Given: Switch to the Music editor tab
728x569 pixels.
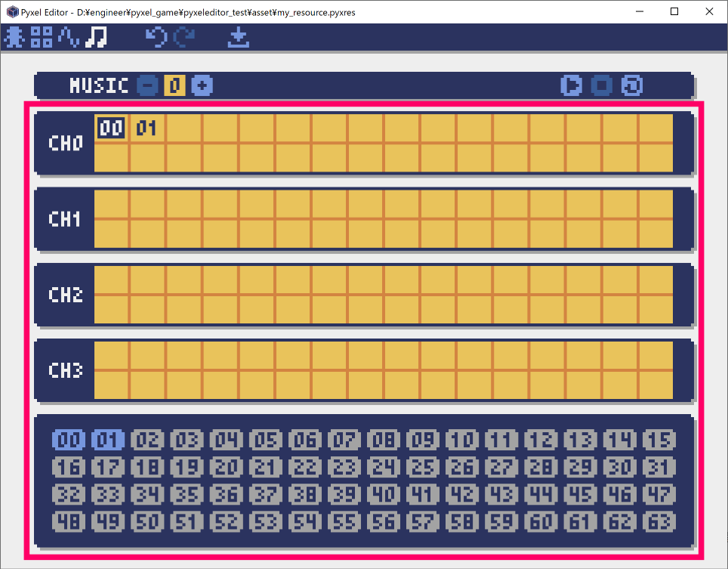Looking at the screenshot, I should [96, 37].
